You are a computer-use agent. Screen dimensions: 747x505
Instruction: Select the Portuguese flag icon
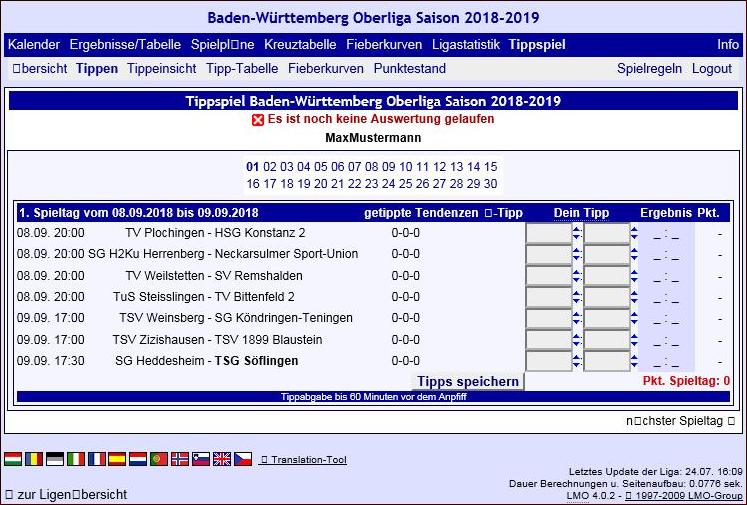tap(159, 459)
